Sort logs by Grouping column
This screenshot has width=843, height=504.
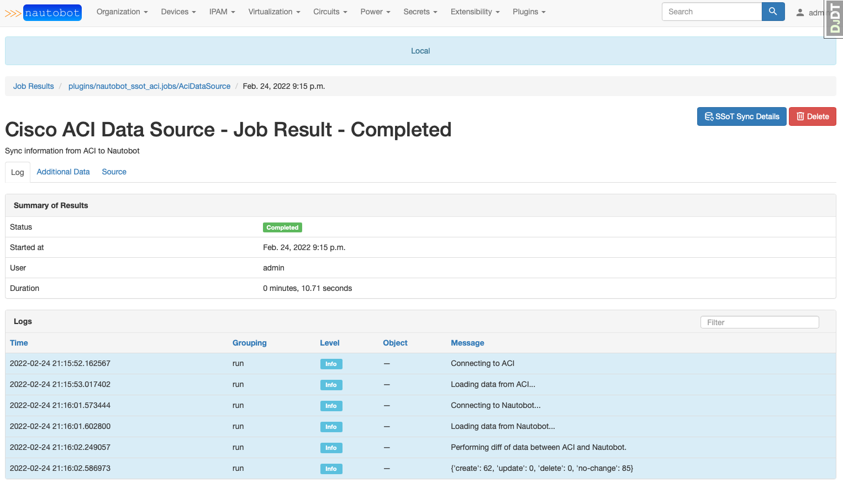pyautogui.click(x=250, y=343)
